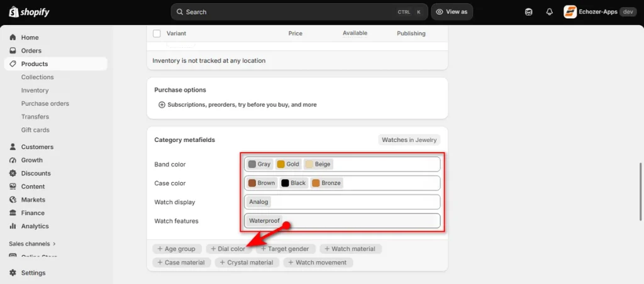Open the notifications bell
The width and height of the screenshot is (644, 284).
(550, 12)
